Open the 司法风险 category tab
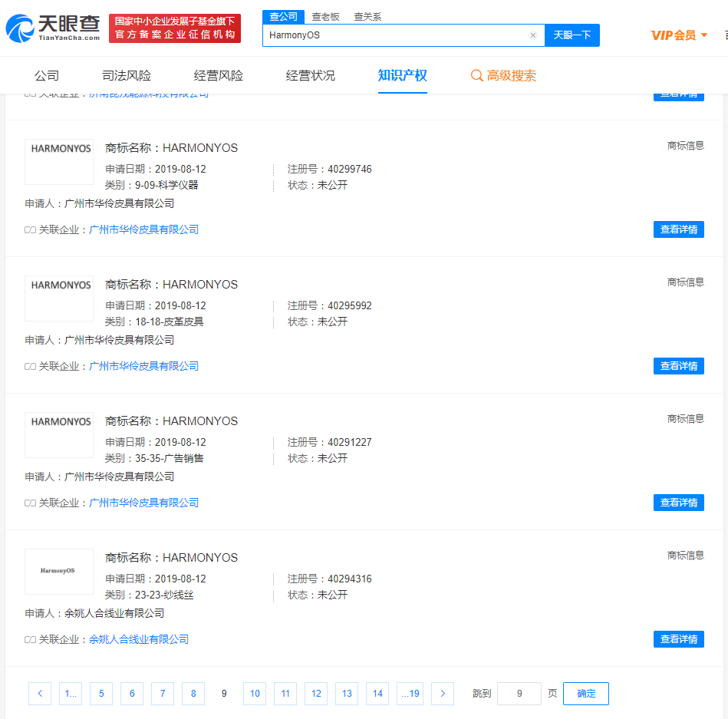Viewport: 728px width, 719px height. pos(127,75)
